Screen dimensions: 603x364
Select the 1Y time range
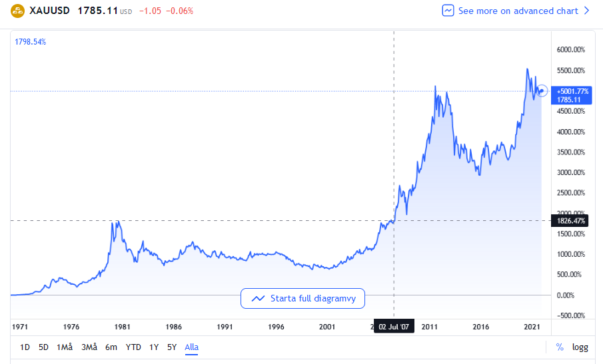coord(154,347)
